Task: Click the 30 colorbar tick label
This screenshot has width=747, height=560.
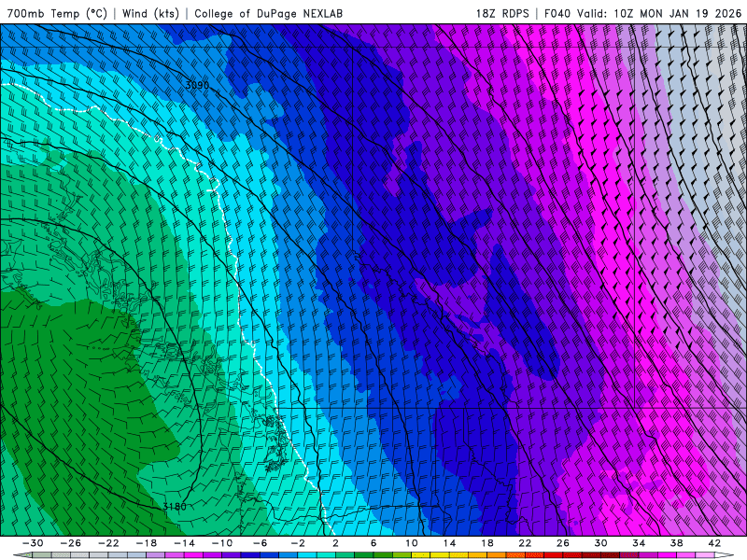Action: tap(600, 543)
